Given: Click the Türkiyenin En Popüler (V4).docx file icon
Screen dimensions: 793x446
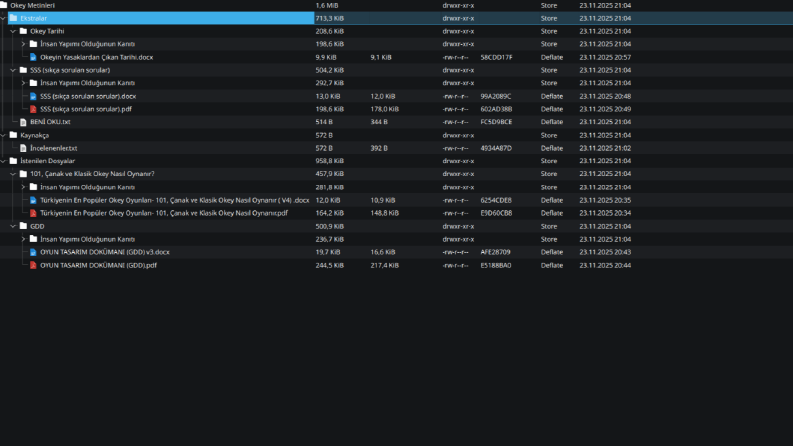Looking at the screenshot, I should 33,200.
